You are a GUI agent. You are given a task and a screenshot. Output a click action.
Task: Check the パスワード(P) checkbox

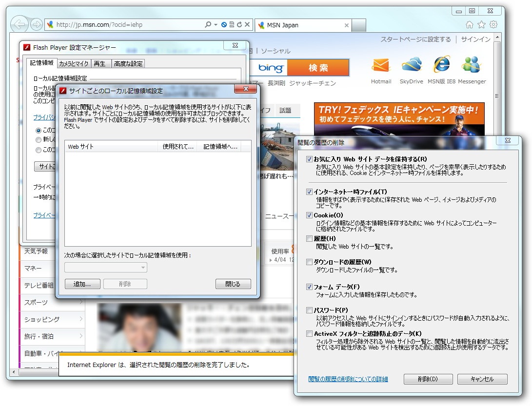pos(309,310)
